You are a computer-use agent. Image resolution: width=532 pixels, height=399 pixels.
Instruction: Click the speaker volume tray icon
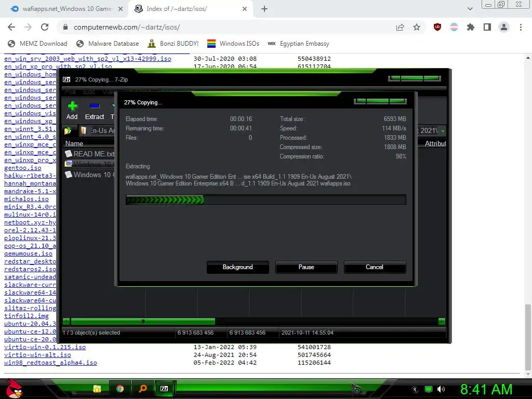pos(441,389)
